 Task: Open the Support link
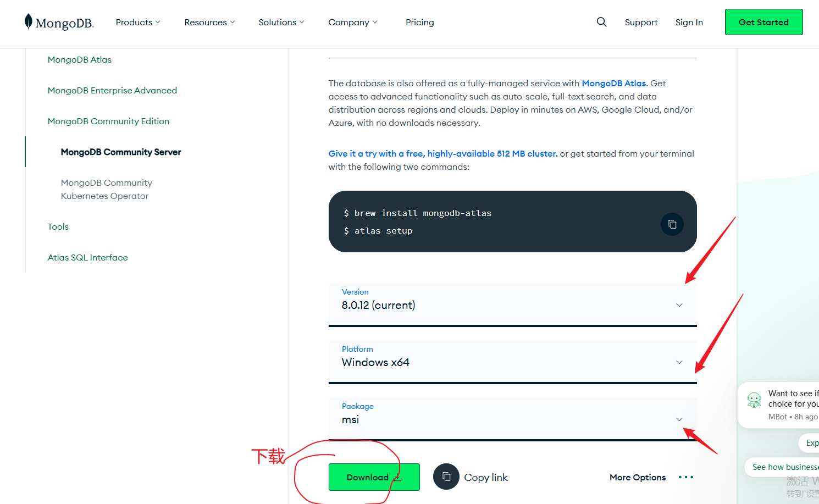pos(641,22)
